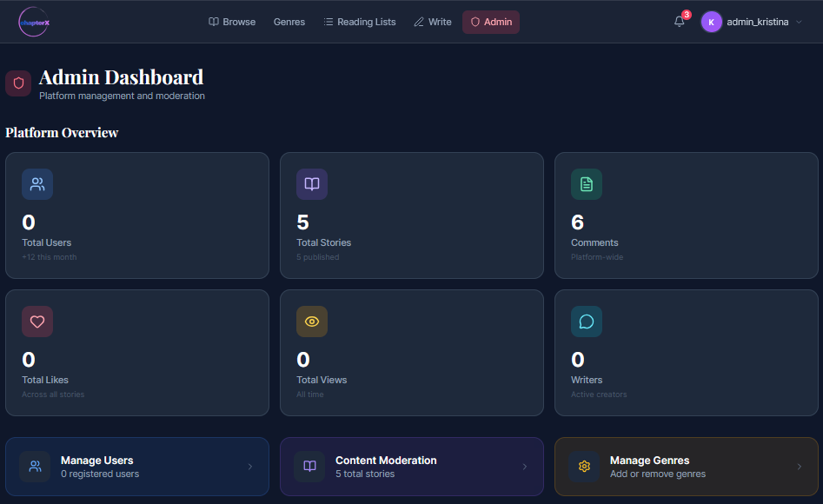Open the Manage Users card
This screenshot has height=504, width=823.
tap(136, 467)
